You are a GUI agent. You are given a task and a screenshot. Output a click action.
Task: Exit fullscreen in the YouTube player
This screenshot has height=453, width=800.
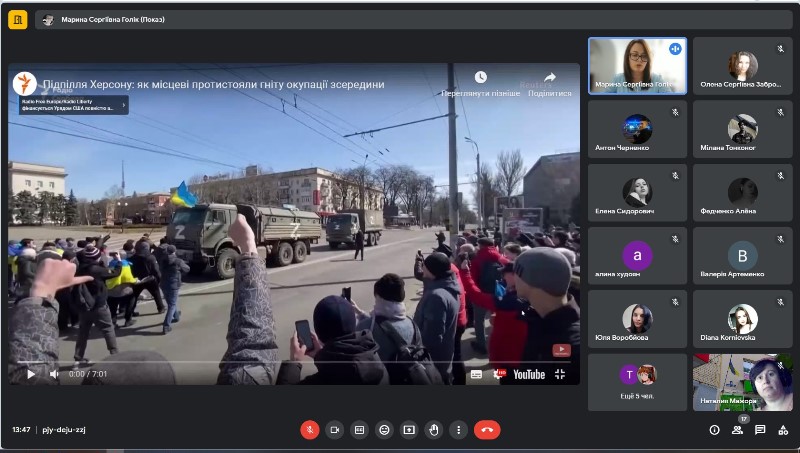click(x=560, y=374)
